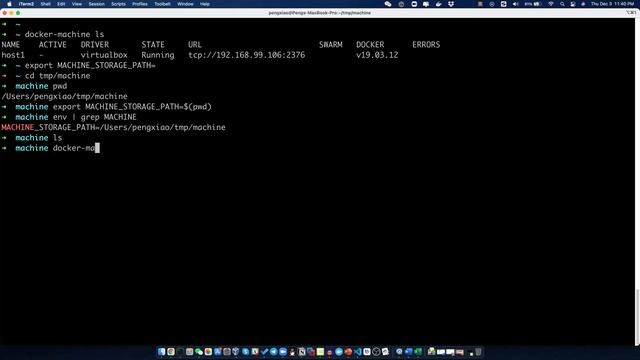Click the terminal window vertical scrollbar
Image resolution: width=640 pixels, height=360 pixels.
pyautogui.click(x=637, y=318)
